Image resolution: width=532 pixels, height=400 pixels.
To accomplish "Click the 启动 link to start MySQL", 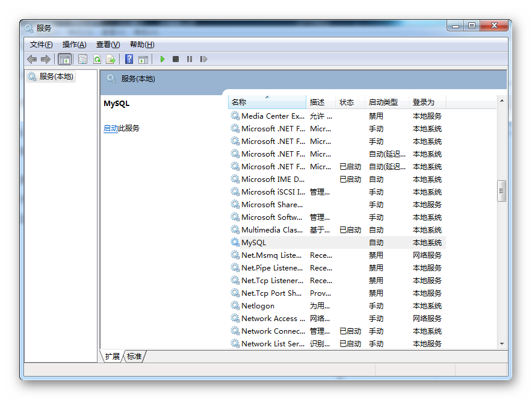I will click(x=111, y=128).
